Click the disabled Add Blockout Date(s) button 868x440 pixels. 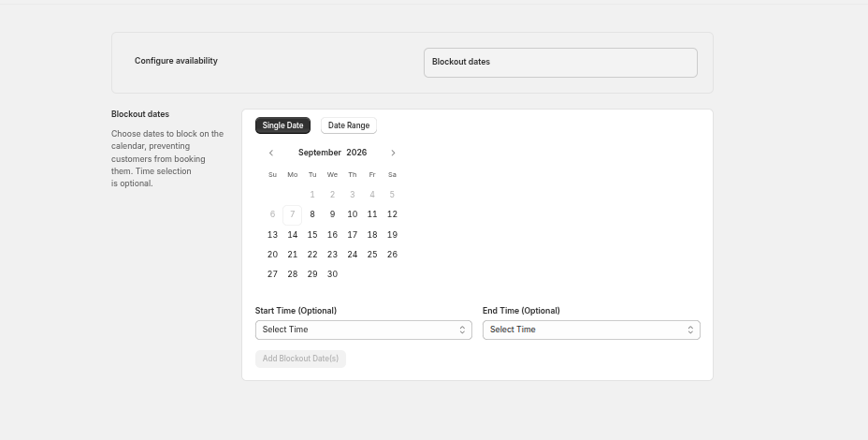[x=300, y=359]
